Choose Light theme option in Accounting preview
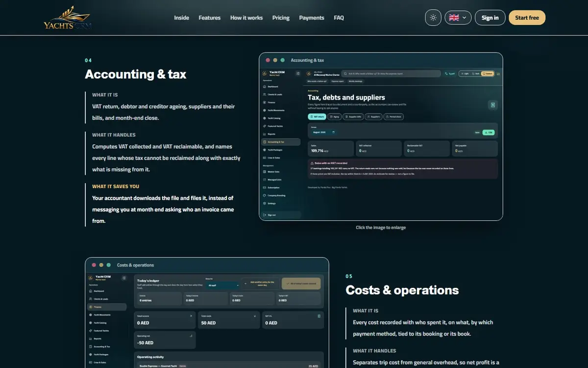588x368 pixels. pos(465,74)
